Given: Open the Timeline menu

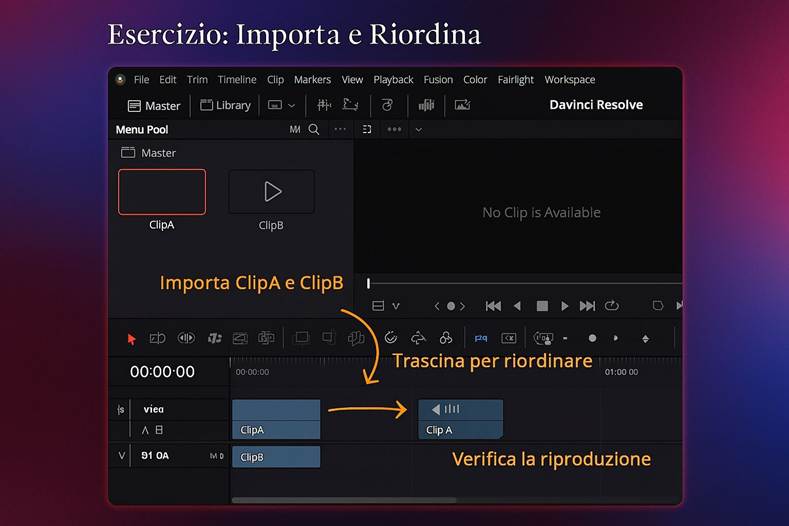Looking at the screenshot, I should [x=237, y=80].
